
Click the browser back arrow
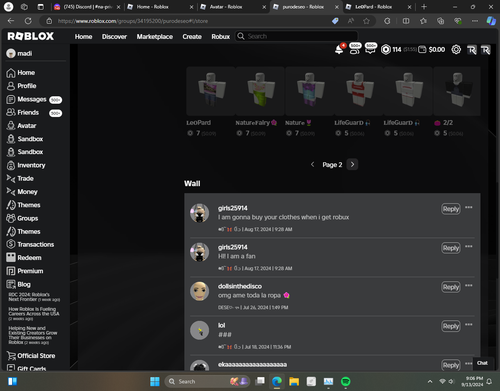(x=11, y=21)
